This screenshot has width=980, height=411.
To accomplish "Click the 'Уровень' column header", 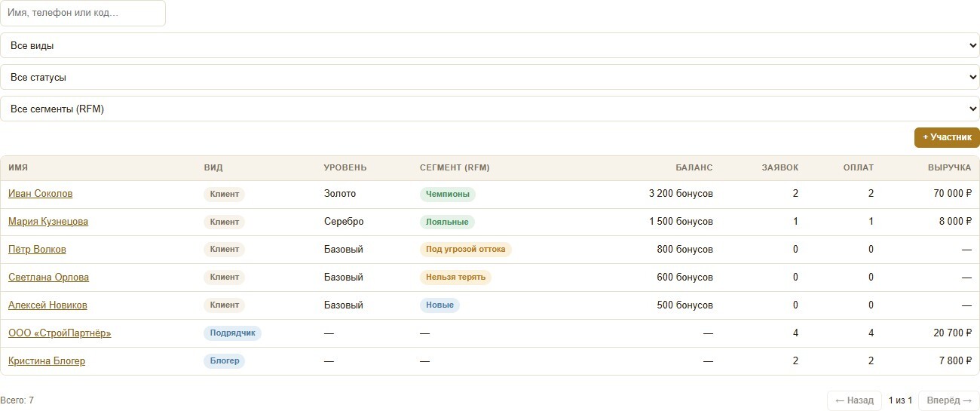I will (345, 167).
